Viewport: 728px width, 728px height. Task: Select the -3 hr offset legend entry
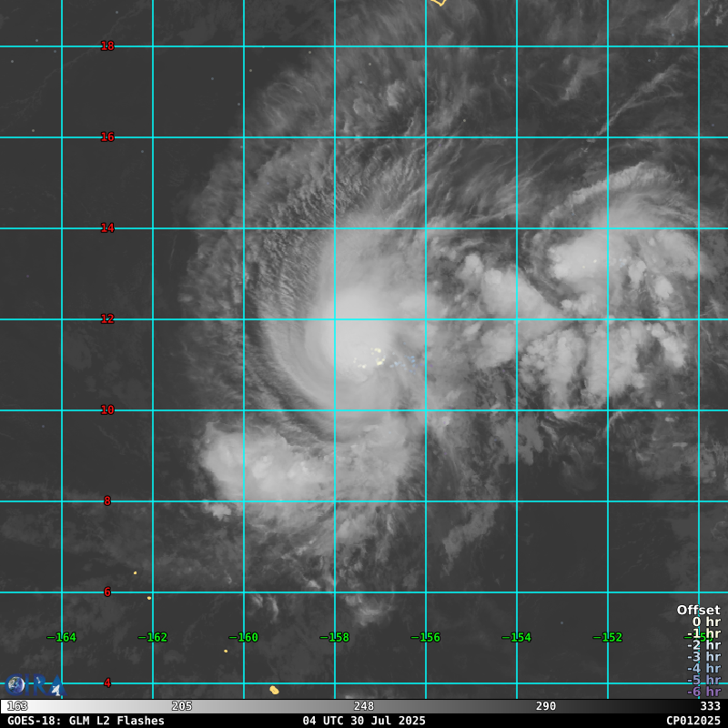coord(703,656)
